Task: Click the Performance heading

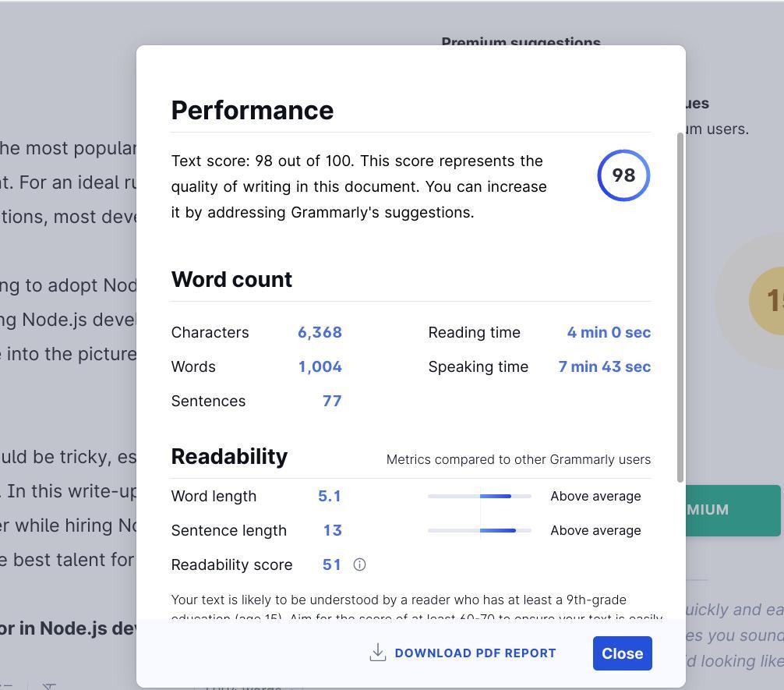Action: click(253, 111)
